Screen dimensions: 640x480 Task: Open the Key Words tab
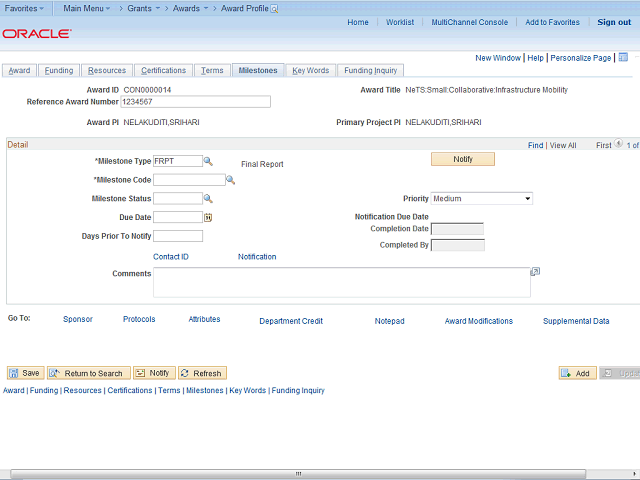311,71
